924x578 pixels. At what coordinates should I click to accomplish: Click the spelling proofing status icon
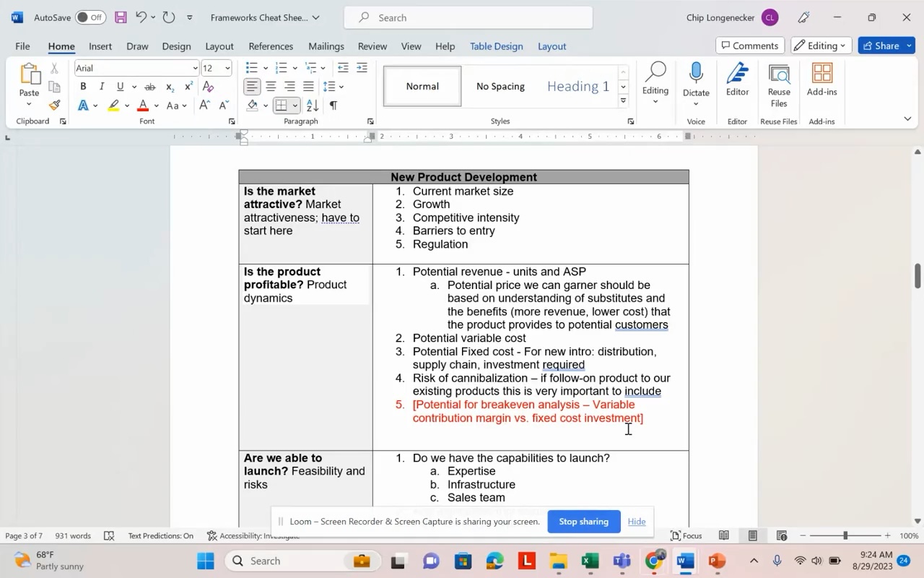click(x=109, y=535)
